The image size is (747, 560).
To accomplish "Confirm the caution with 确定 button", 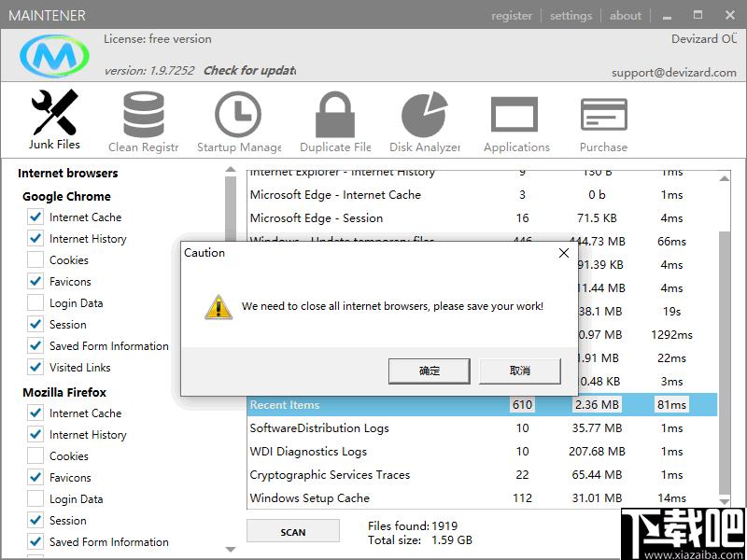I will coord(430,371).
